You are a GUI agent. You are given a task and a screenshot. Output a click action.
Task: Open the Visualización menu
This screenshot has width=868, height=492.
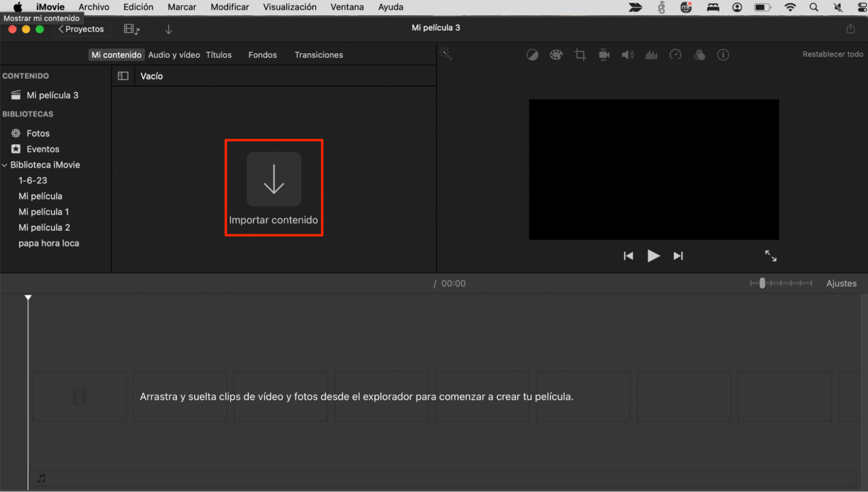290,7
